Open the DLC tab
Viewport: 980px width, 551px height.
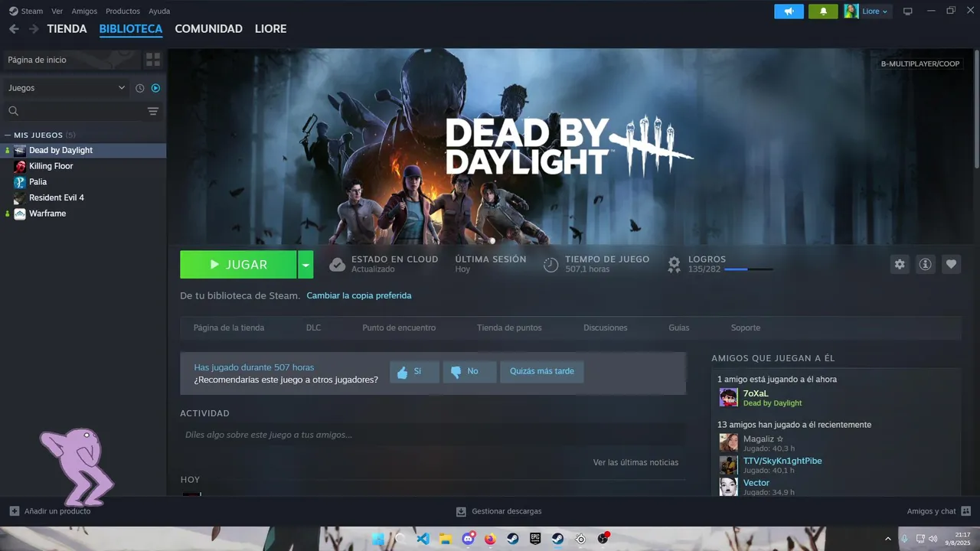click(x=313, y=328)
